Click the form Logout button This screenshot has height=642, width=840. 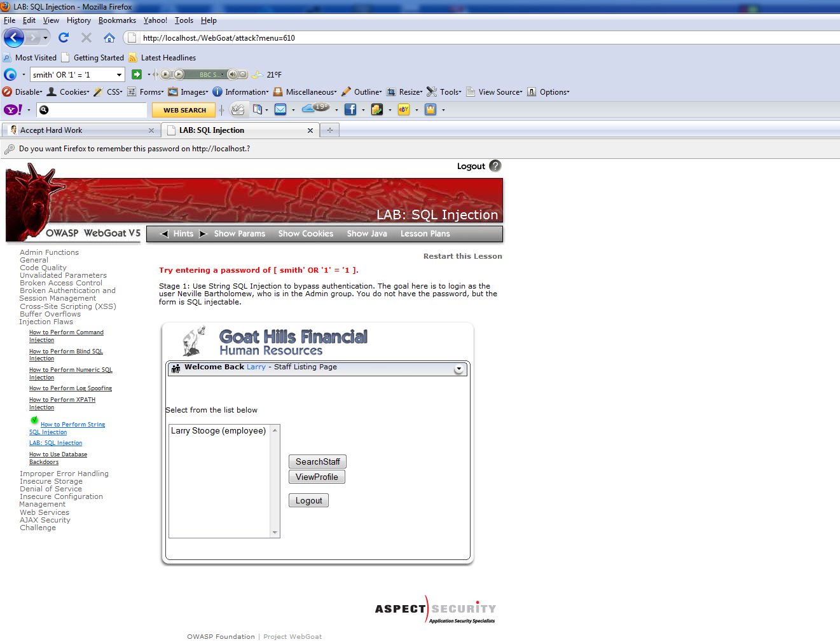click(x=308, y=500)
